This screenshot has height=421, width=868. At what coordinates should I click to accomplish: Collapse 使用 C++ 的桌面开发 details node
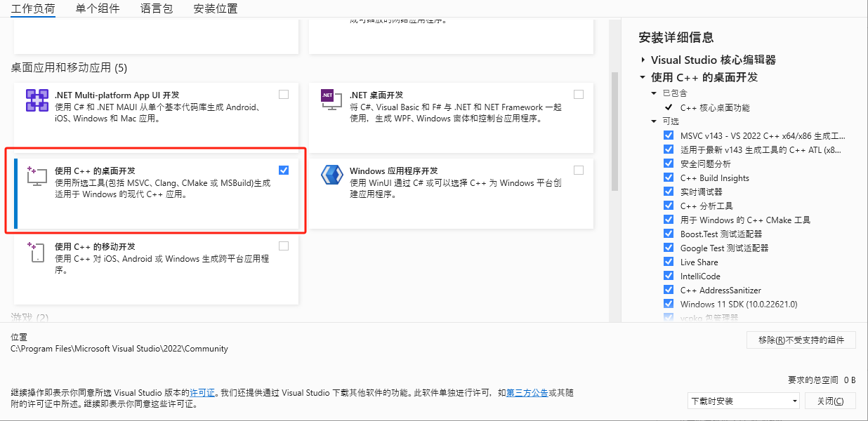(x=643, y=77)
